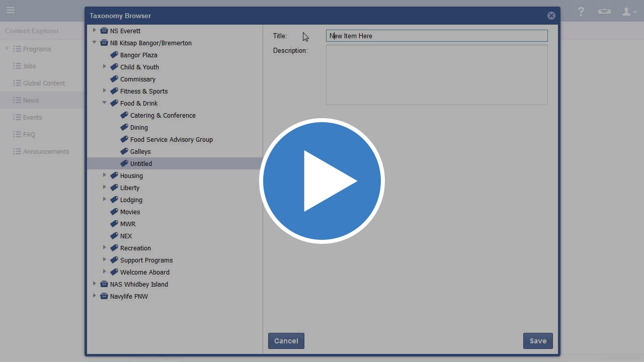Open the user account menu icon
Viewport: 644px width, 362px height.
629,11
